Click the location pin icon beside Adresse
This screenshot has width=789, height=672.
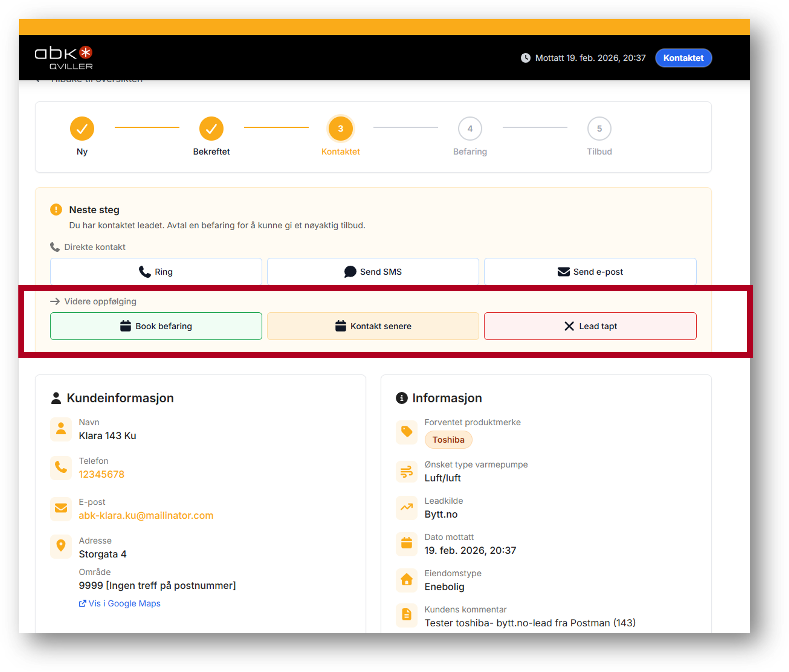click(x=61, y=546)
